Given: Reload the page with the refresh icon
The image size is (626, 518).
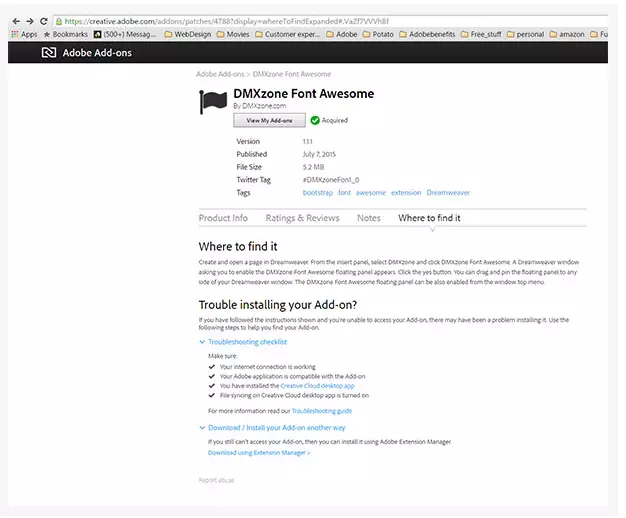Looking at the screenshot, I should (x=43, y=21).
